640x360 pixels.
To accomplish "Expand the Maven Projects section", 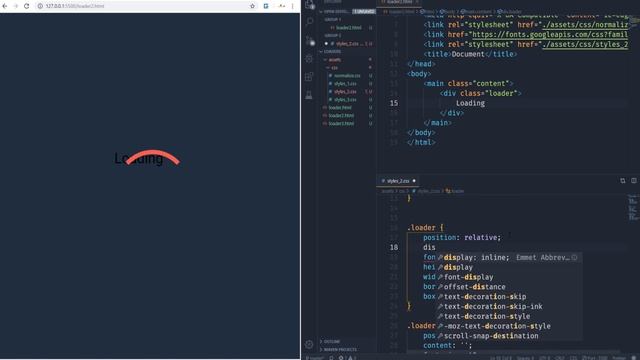I will 338,350.
